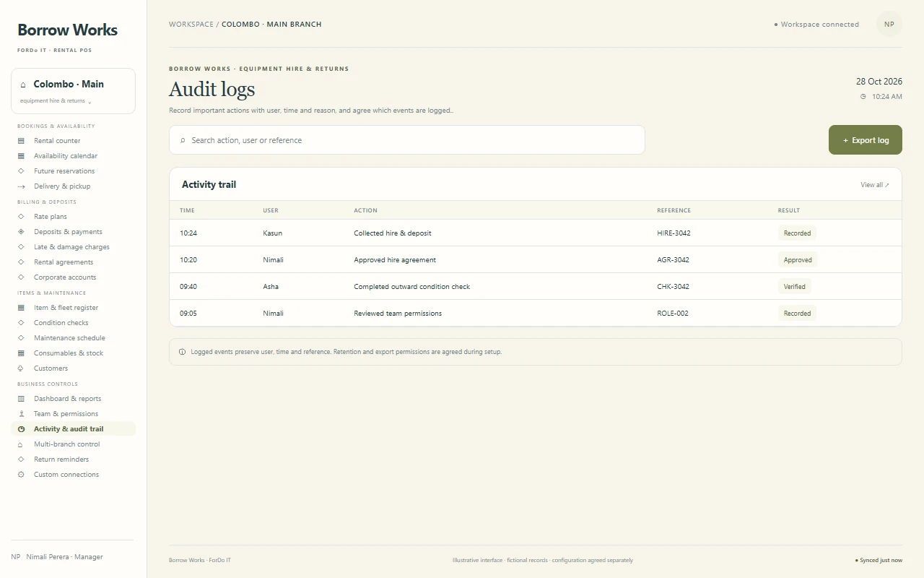The width and height of the screenshot is (924, 578).
Task: Click the Verified result badge
Action: 795,287
